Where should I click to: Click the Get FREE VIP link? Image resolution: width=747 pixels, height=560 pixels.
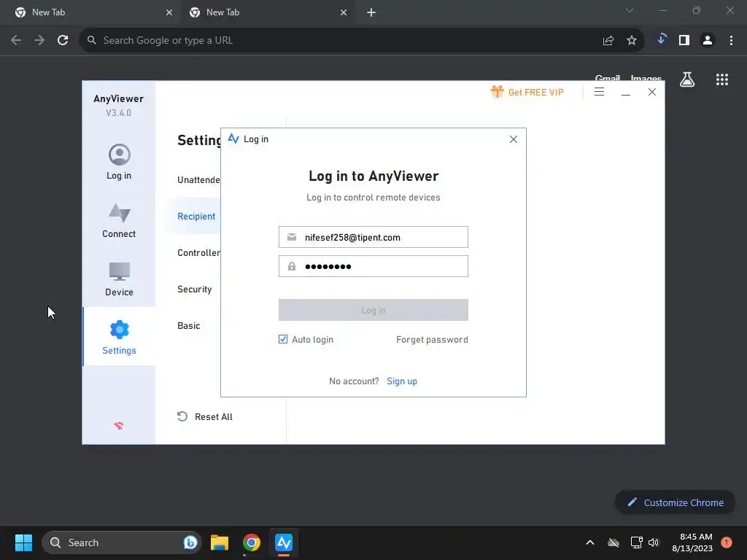(x=535, y=92)
